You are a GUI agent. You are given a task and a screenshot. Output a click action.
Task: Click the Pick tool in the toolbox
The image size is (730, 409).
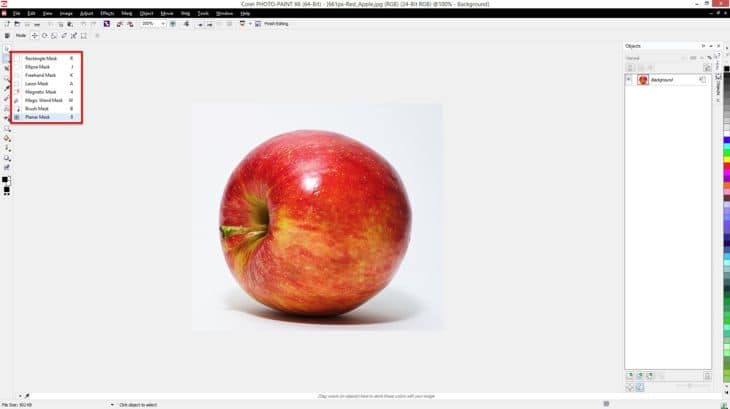pyautogui.click(x=6, y=48)
